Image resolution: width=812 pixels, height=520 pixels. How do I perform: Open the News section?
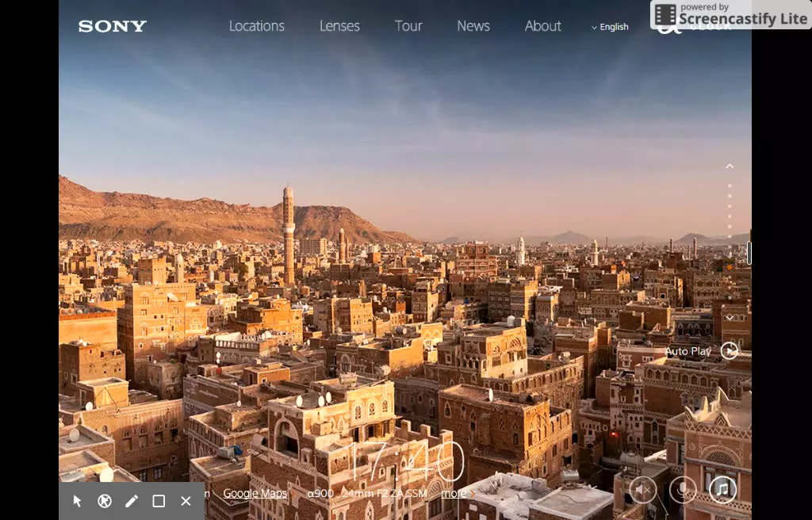[473, 26]
